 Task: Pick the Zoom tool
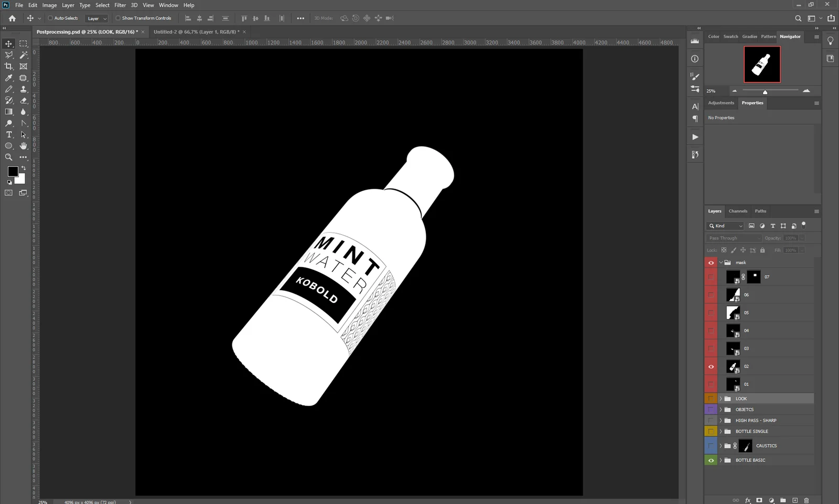point(8,157)
